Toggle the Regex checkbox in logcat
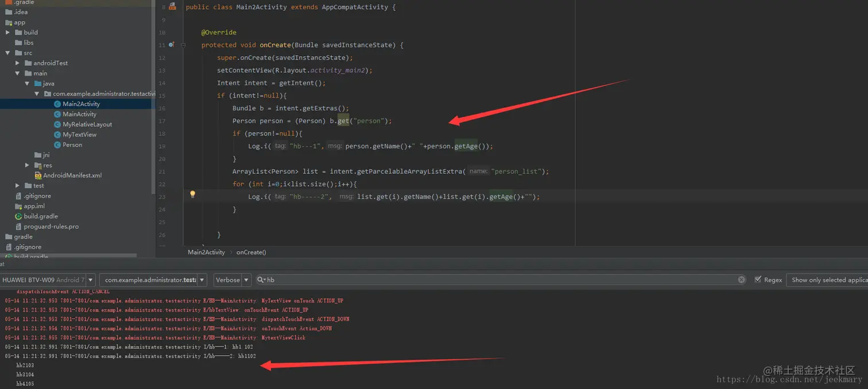Viewport: 868px width, 389px height. point(758,279)
